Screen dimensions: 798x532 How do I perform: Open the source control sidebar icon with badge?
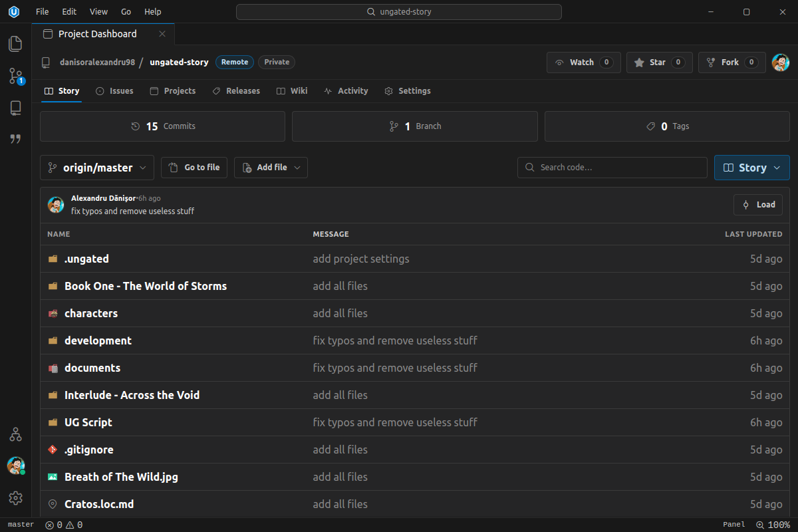(x=15, y=76)
